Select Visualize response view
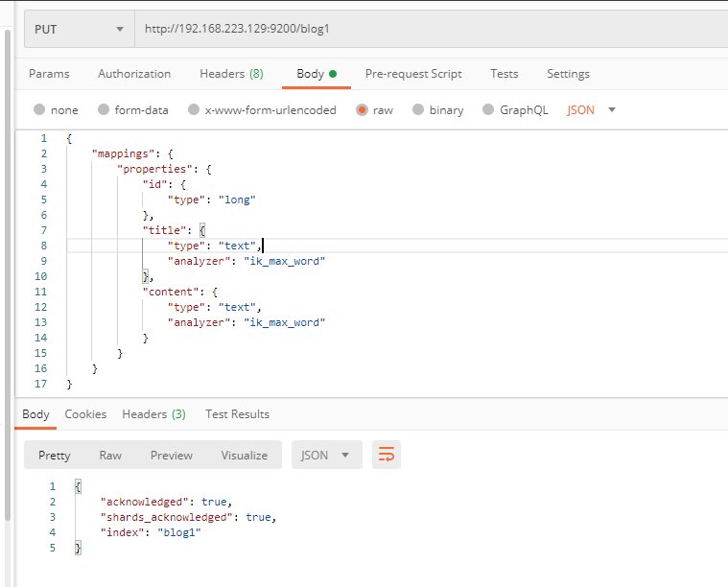 (245, 455)
